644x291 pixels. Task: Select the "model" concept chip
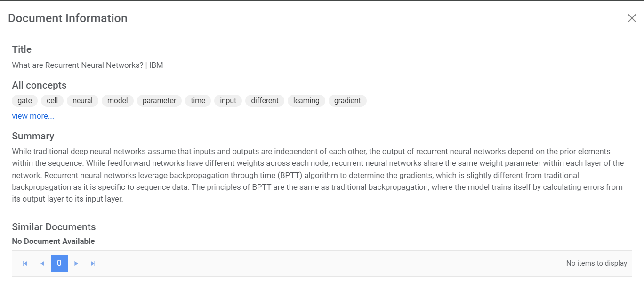click(118, 100)
